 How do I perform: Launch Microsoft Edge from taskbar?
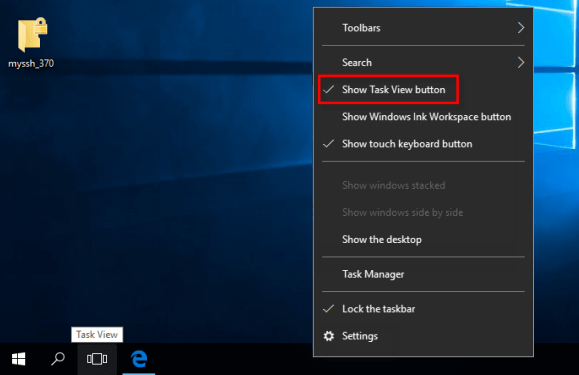pos(139,359)
